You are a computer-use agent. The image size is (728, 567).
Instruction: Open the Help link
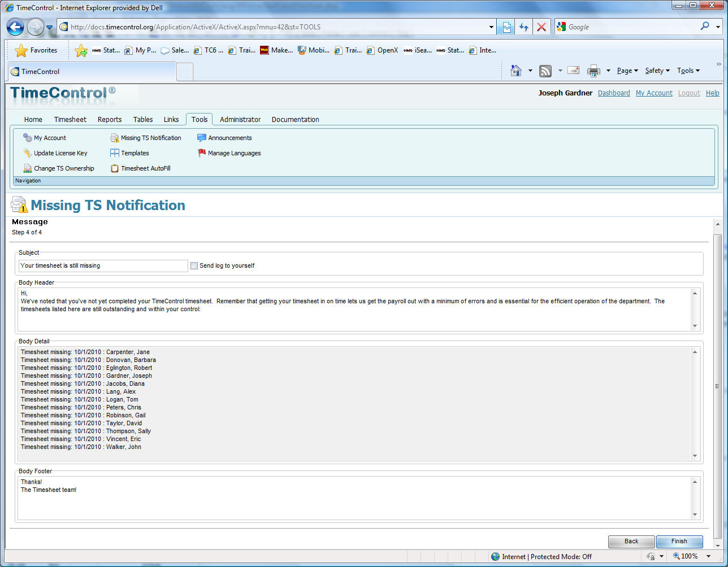click(x=713, y=93)
